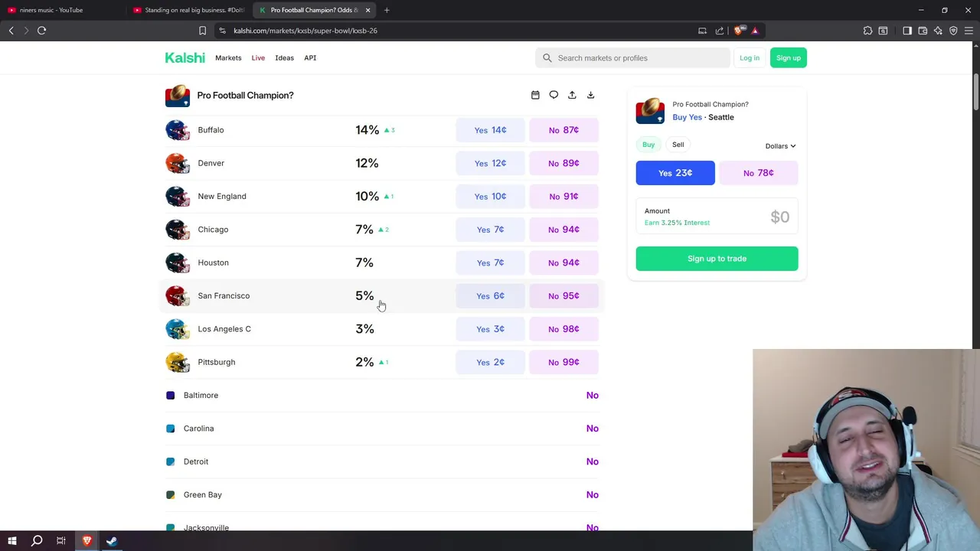
Task: Switch to the niners music YouTube tab
Action: 61,10
